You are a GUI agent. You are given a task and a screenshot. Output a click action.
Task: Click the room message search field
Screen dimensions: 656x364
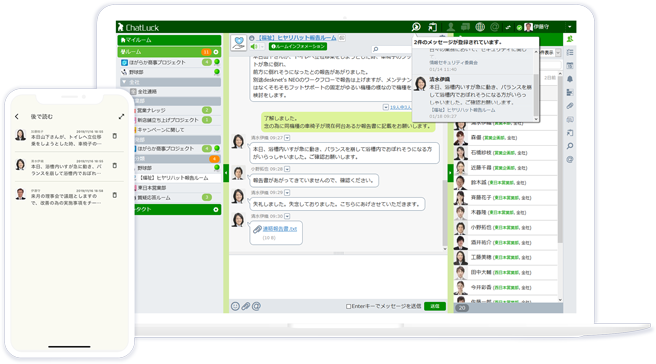393,49
